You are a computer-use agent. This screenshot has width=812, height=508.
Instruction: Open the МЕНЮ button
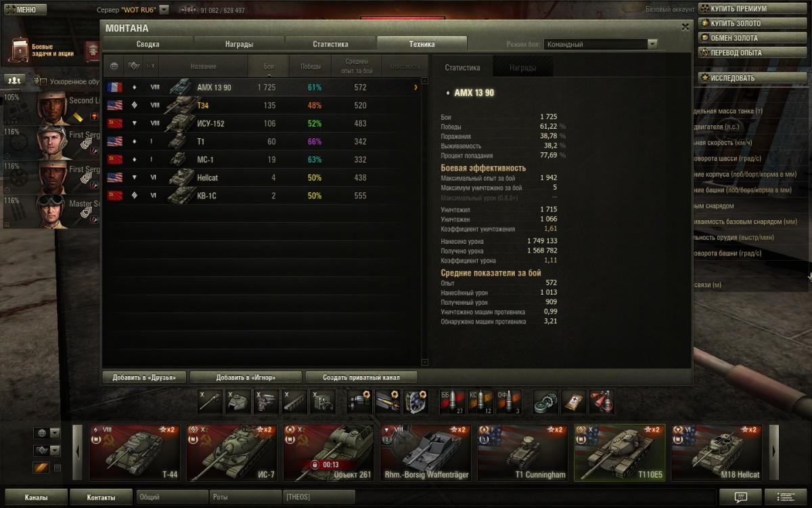coord(24,9)
